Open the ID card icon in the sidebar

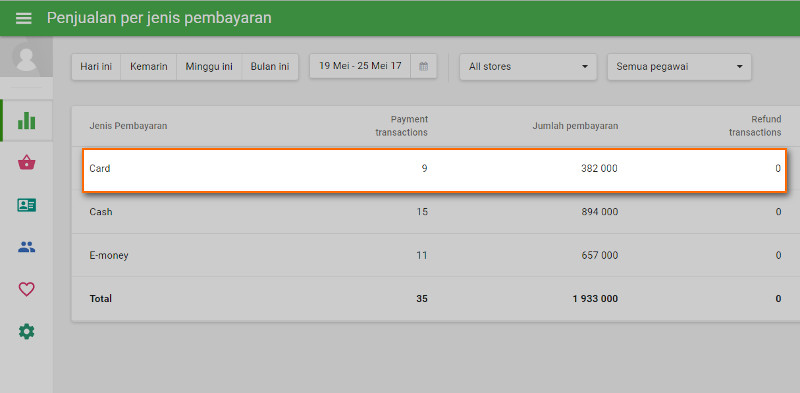27,205
